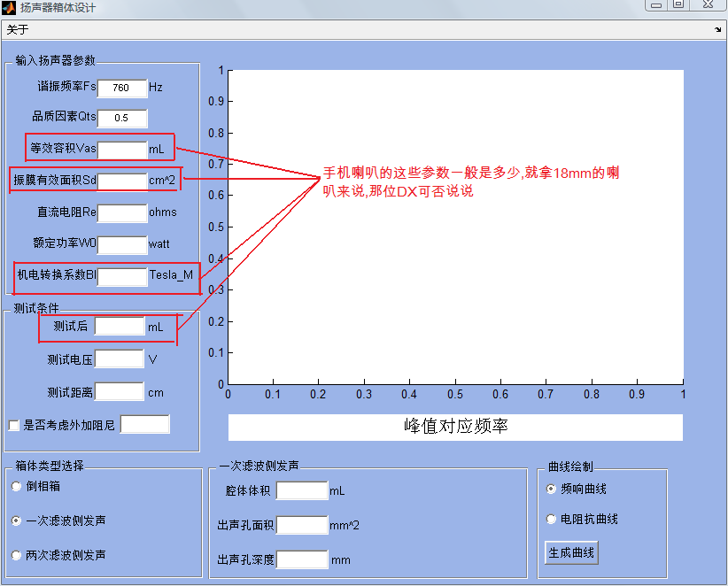Select 一次滤波侧发声 box type
728x586 pixels.
(17, 521)
